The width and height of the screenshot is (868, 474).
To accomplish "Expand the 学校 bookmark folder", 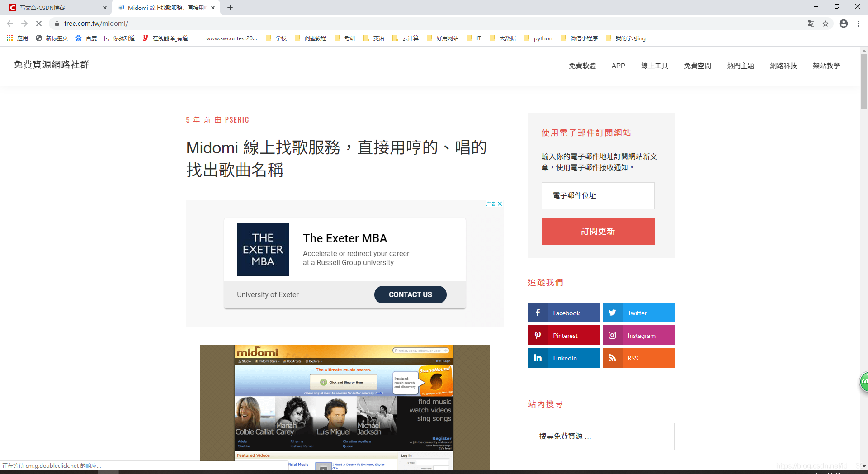I will 276,38.
